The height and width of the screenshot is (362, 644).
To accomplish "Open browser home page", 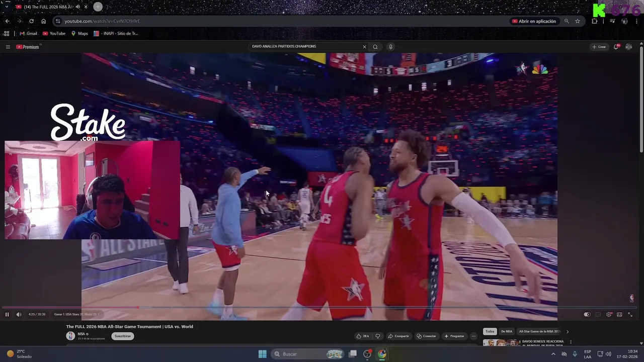I will [x=44, y=21].
